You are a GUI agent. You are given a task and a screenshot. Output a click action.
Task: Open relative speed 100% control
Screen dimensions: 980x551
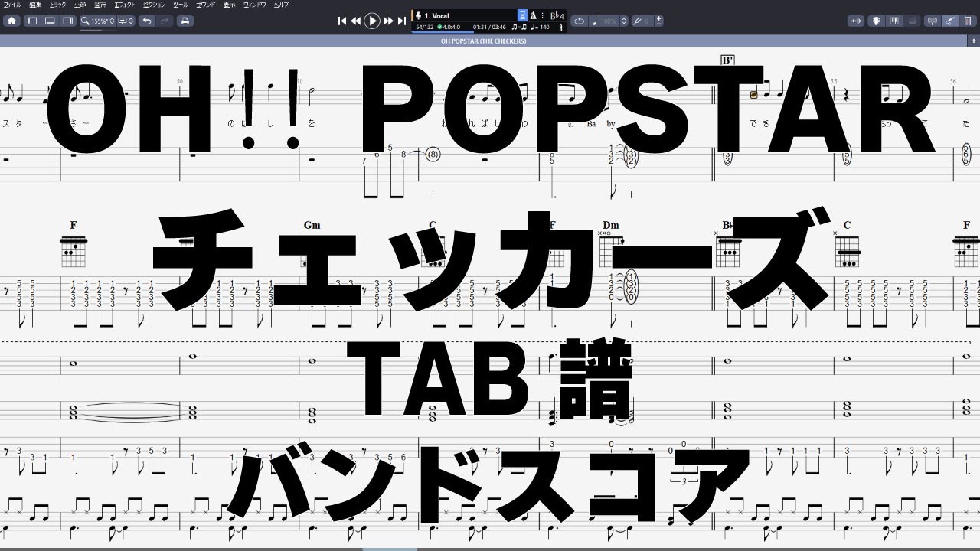[604, 21]
